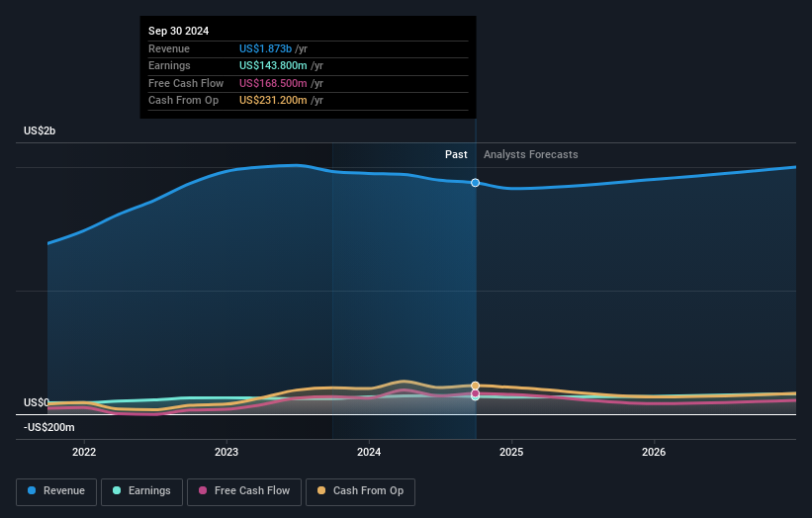The image size is (812, 518).
Task: Toggle the Cash From Op legend button
Action: coord(360,491)
